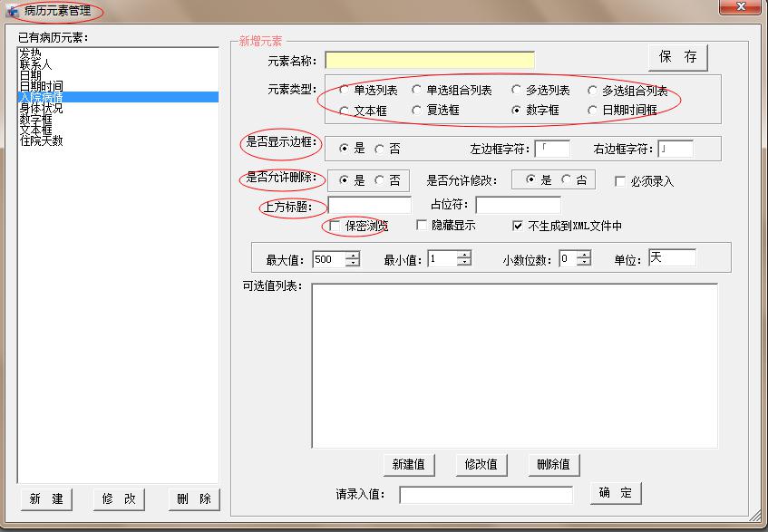Choose 文本框 as element type

tap(345, 111)
